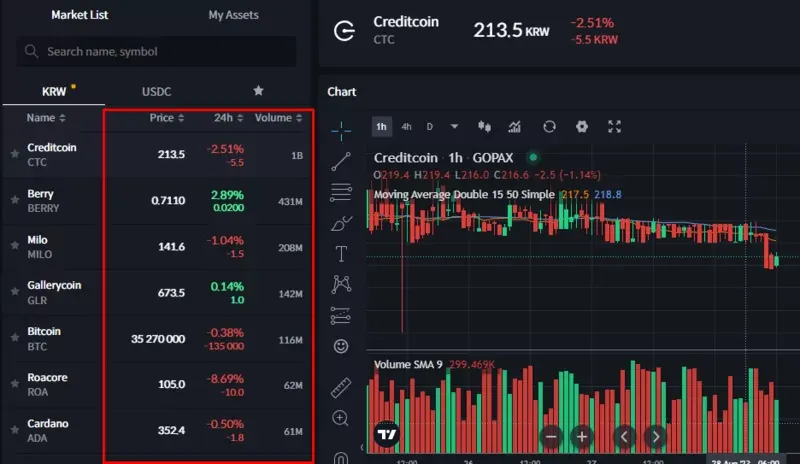Select the trend line drawing tool
This screenshot has width=800, height=464.
tap(341, 161)
